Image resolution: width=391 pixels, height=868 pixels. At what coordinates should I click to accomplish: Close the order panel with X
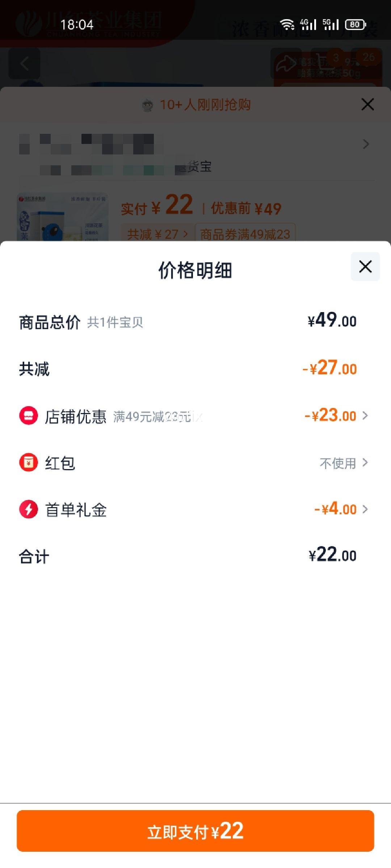(x=367, y=105)
